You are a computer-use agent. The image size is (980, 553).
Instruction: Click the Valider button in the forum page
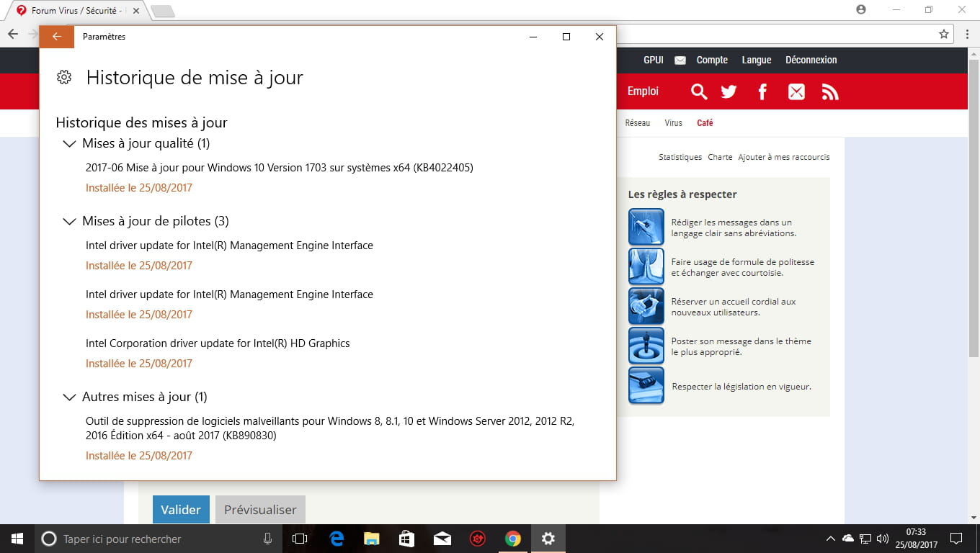[181, 509]
